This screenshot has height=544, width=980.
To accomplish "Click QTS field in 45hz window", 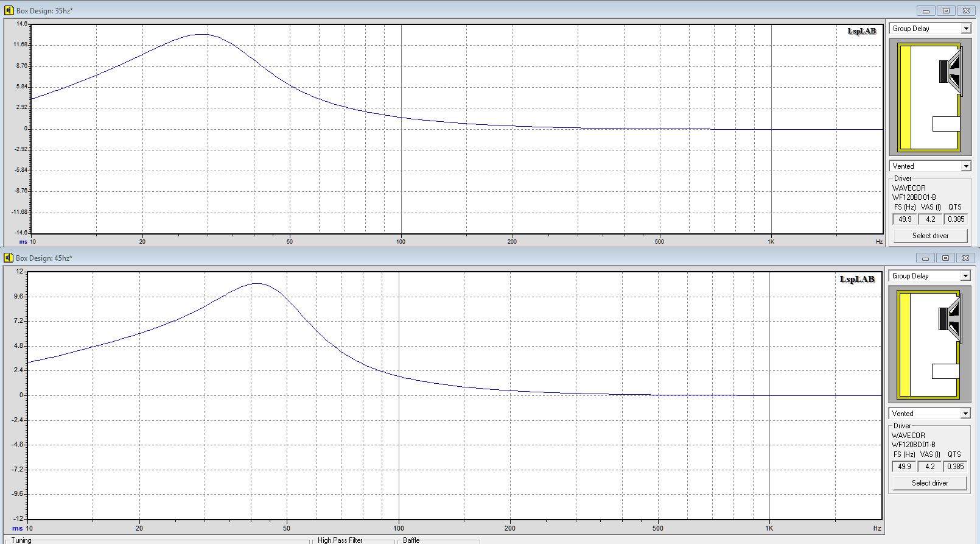I will click(x=955, y=467).
